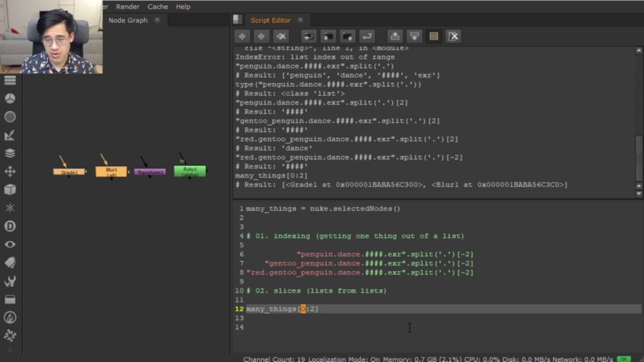Open the Cache menu

(158, 6)
